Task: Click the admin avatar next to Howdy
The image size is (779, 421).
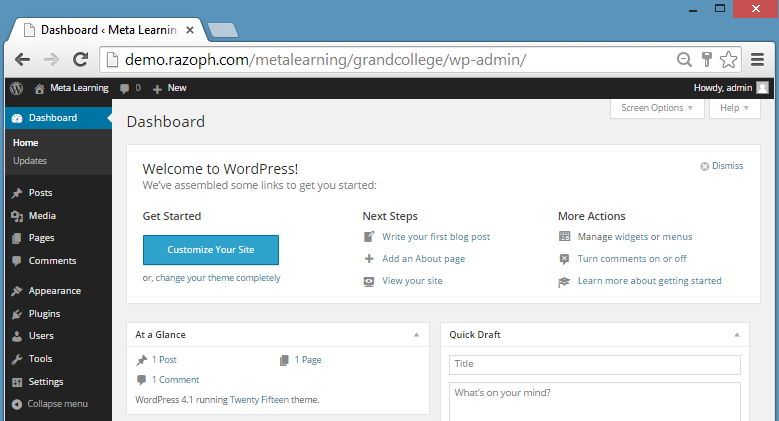Action: [763, 88]
